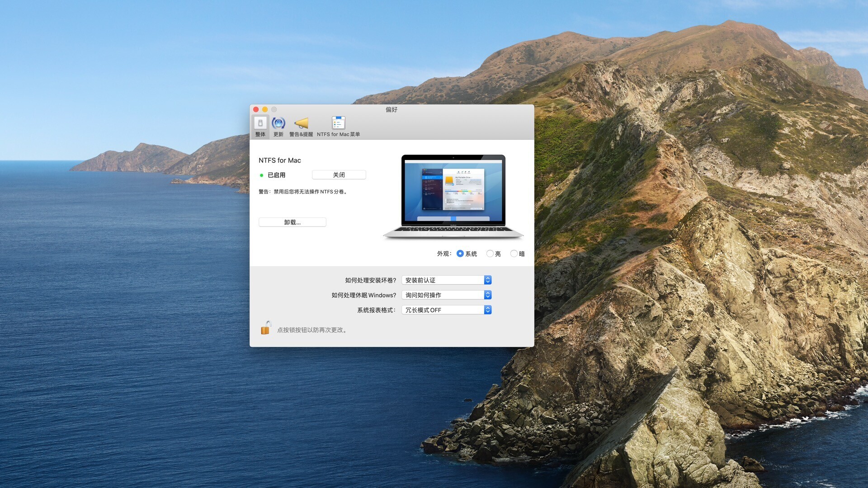868x488 pixels.
Task: Click the 关闭 button to disable NTFS
Action: [x=339, y=175]
